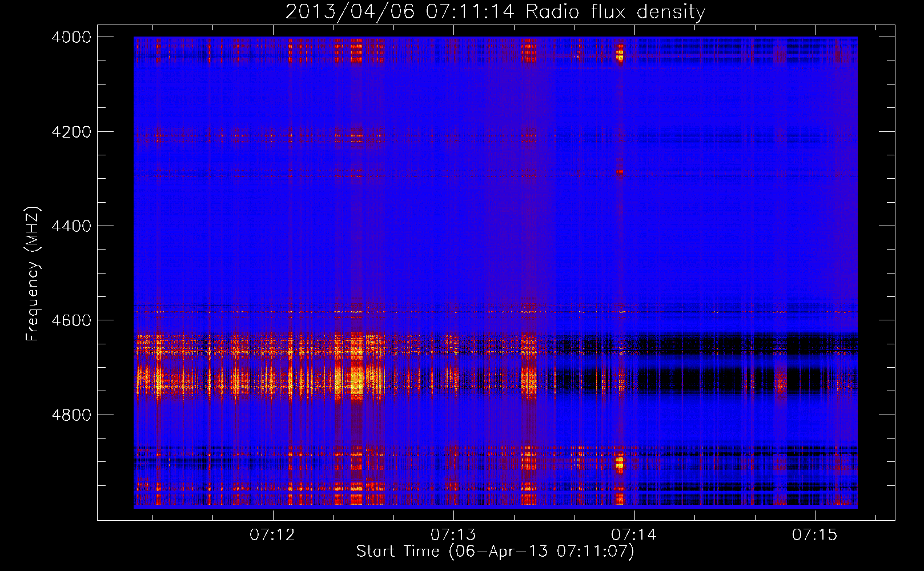Select the 4000 frequency tick label
This screenshot has height=571, width=924.
point(71,37)
